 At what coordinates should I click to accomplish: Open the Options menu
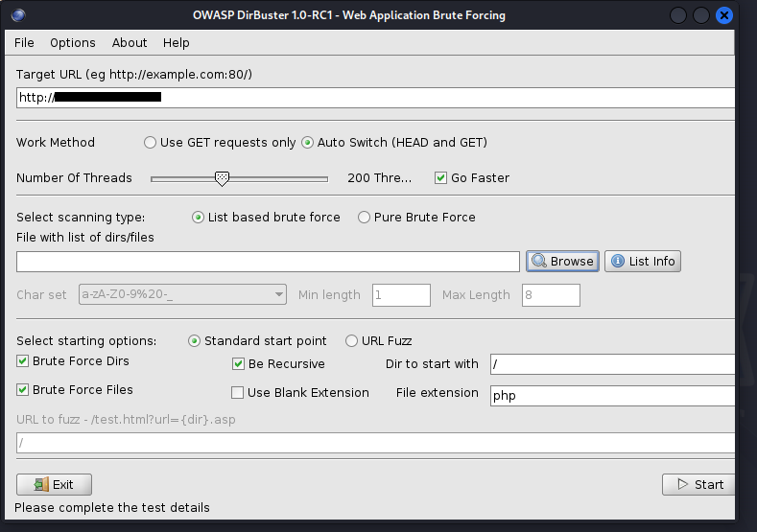[x=73, y=42]
